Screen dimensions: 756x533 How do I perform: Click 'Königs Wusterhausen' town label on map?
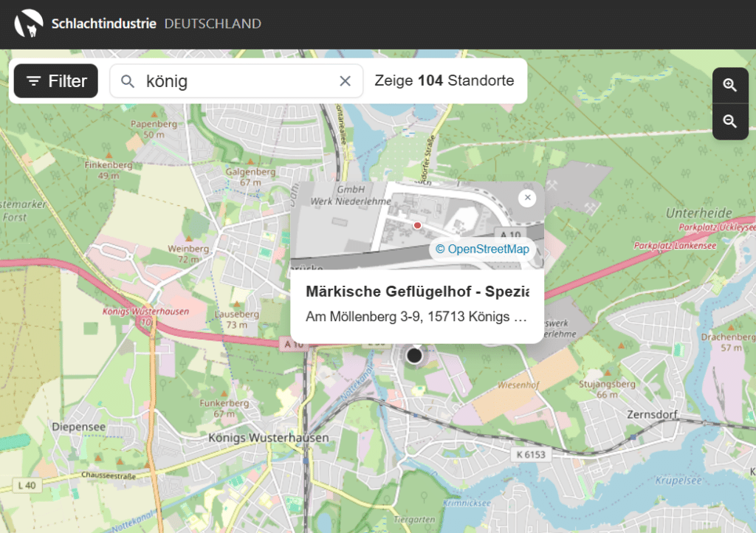point(269,438)
